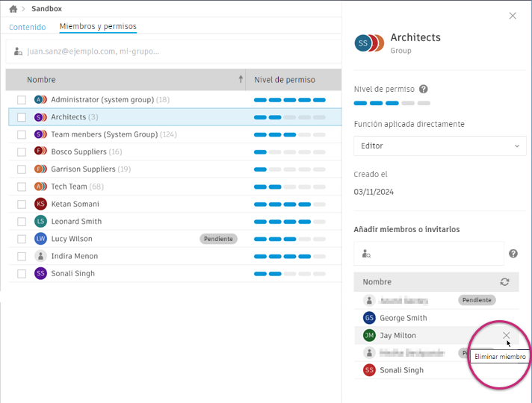Click the Leonard Smith name
This screenshot has width=532, height=403.
click(76, 222)
